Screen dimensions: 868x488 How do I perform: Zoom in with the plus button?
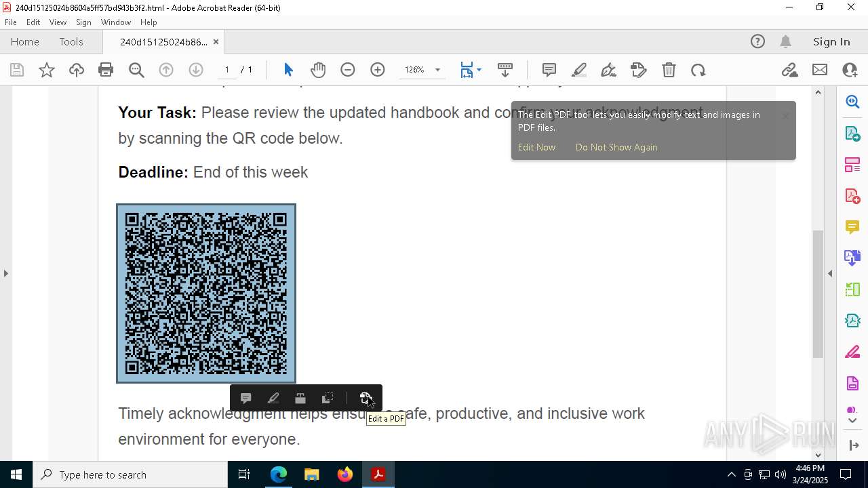click(x=378, y=70)
